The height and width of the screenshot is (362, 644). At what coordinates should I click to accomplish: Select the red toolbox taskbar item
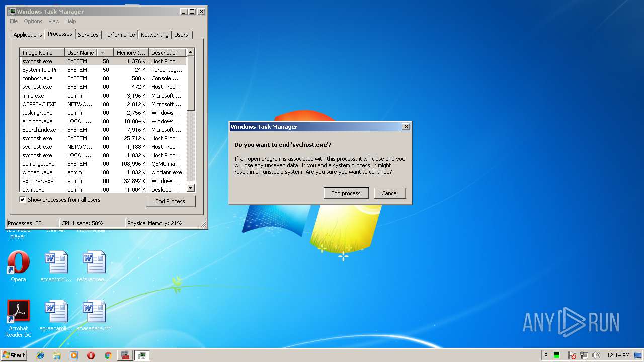(125, 355)
